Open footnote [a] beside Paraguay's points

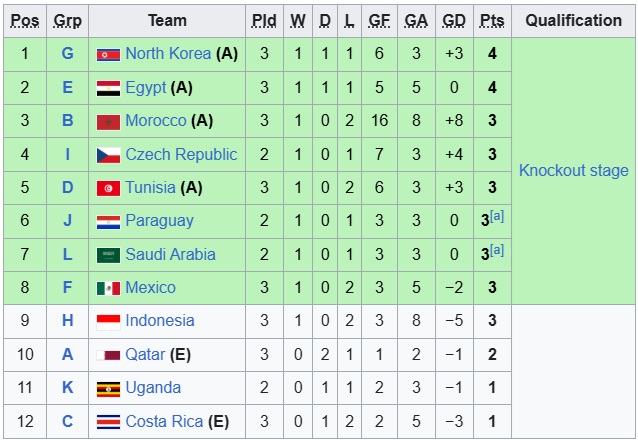[x=497, y=216]
